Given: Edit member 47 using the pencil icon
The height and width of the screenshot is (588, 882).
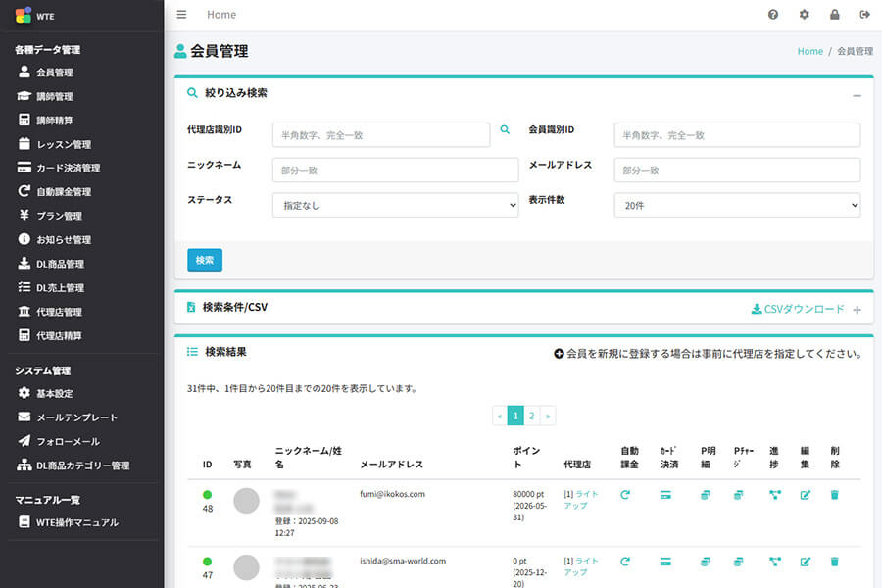Looking at the screenshot, I should pyautogui.click(x=805, y=562).
